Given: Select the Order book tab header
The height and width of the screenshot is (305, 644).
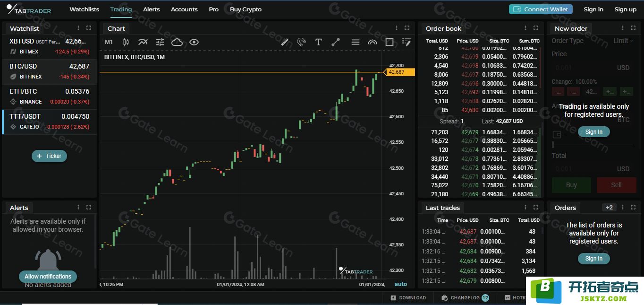Looking at the screenshot, I should [443, 28].
